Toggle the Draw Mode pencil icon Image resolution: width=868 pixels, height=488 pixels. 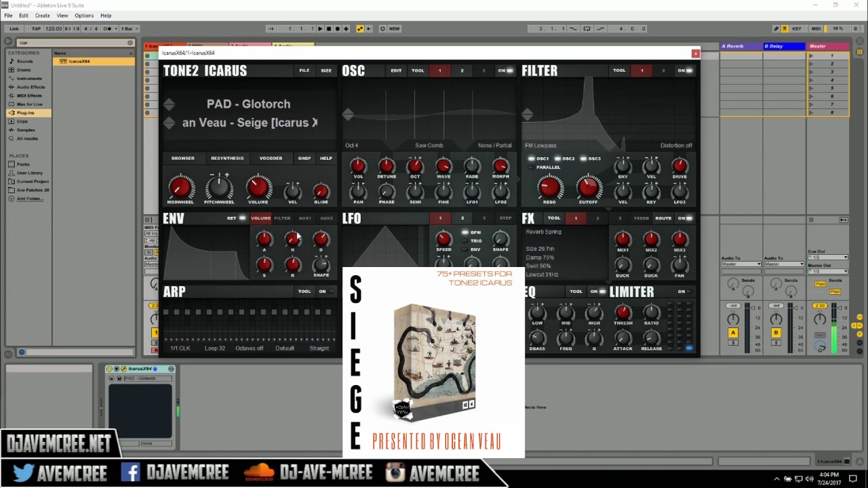coord(776,28)
